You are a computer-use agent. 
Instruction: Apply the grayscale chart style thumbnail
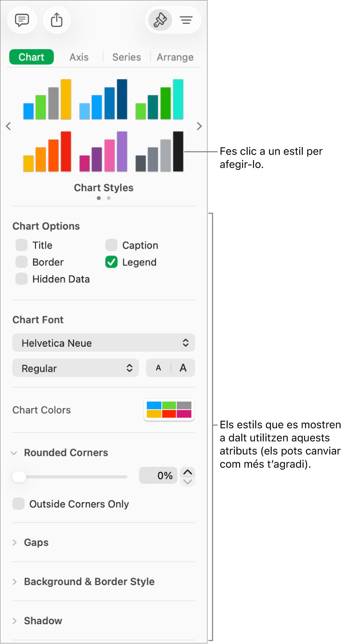(159, 152)
